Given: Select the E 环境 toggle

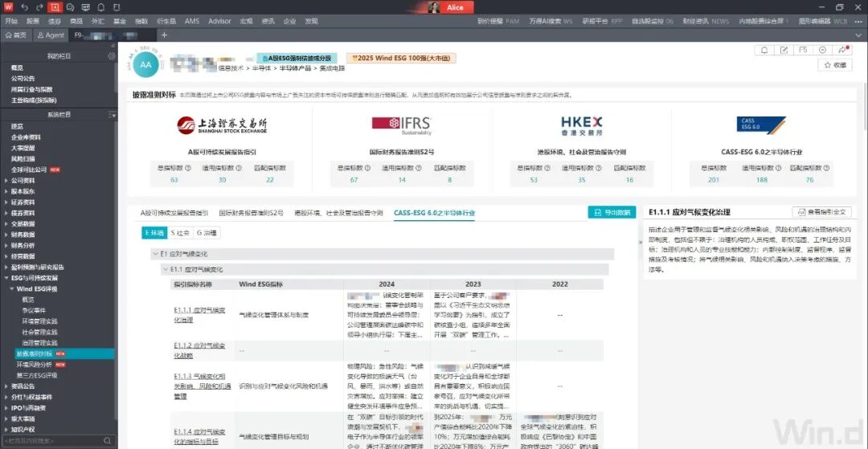Looking at the screenshot, I should pyautogui.click(x=154, y=234).
